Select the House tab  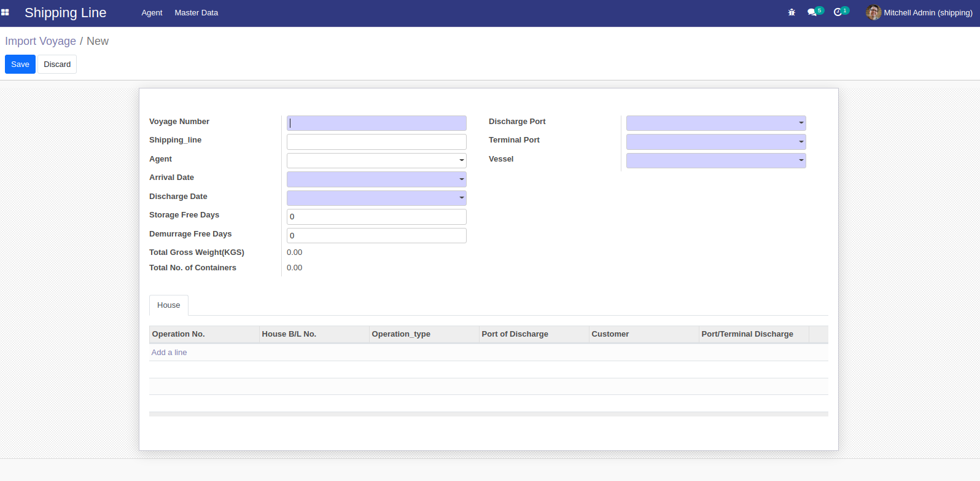169,305
